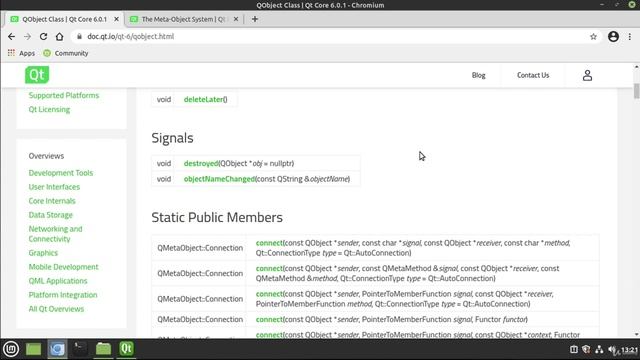Screen dimensions: 640x360
Task: Click the browser forward arrow
Action: point(27,36)
